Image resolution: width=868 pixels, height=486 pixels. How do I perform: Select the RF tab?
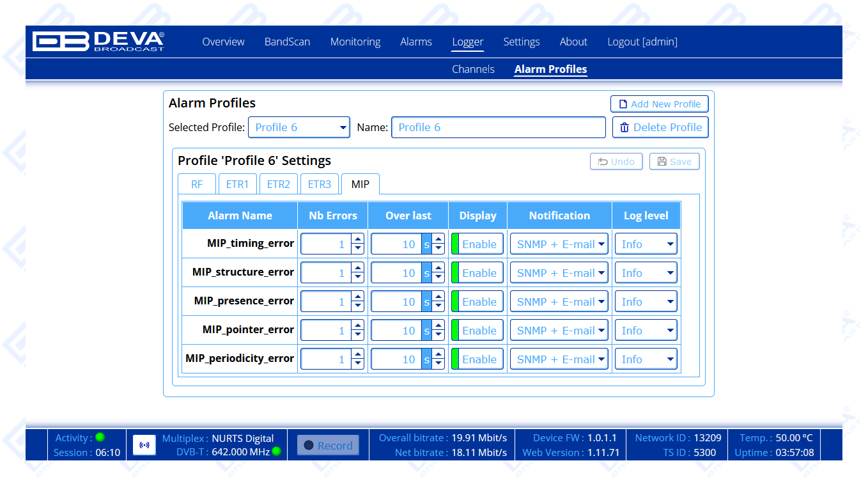[197, 184]
